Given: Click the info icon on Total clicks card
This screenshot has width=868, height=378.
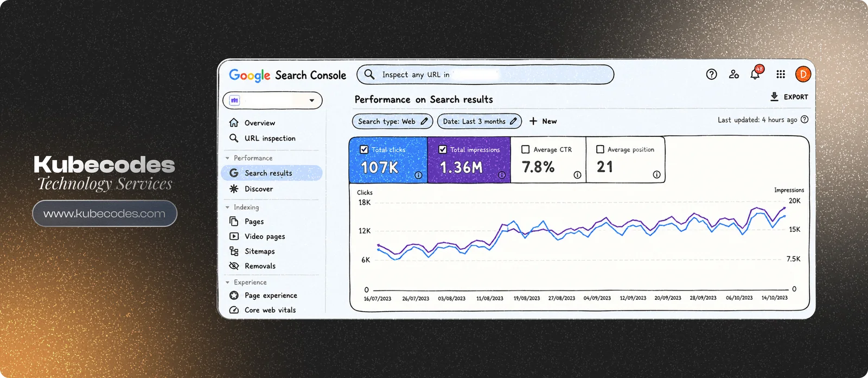Looking at the screenshot, I should (418, 175).
